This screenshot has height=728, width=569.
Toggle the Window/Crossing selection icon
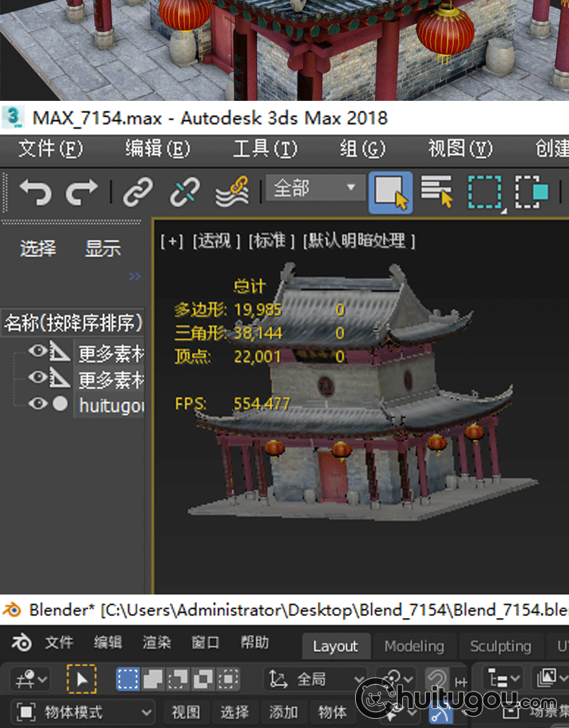tap(532, 192)
